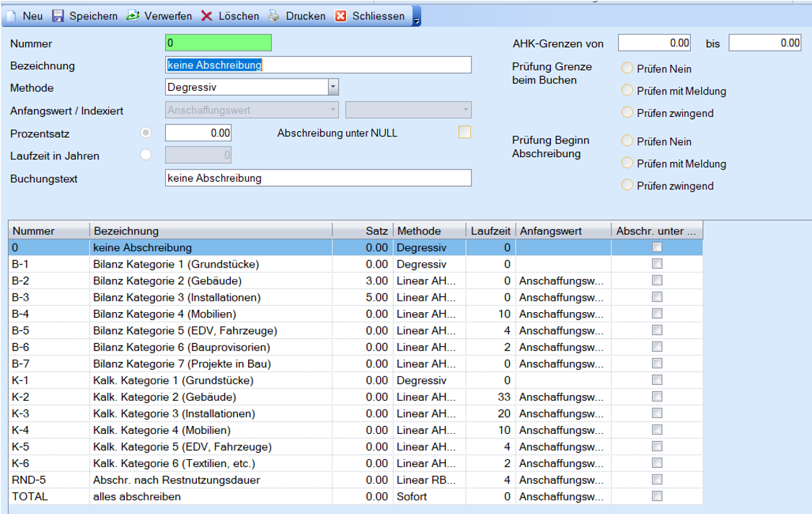
Task: Open the toolbar overflow options arrow
Action: [417, 17]
